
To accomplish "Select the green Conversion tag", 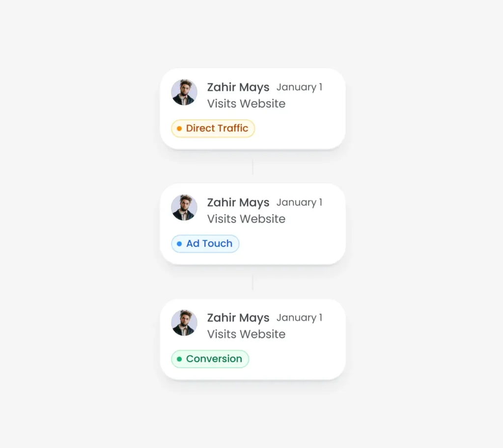I will click(210, 359).
